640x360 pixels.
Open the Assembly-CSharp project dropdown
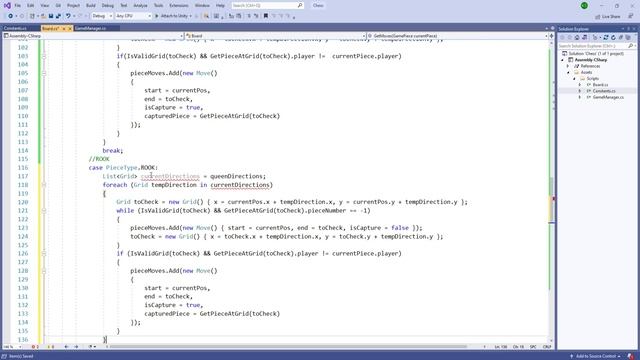(93, 36)
